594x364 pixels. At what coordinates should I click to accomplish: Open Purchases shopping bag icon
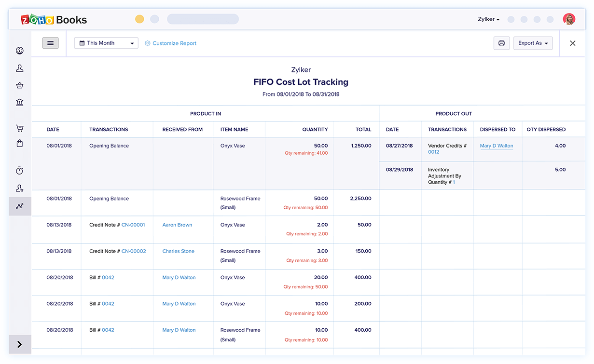point(20,143)
